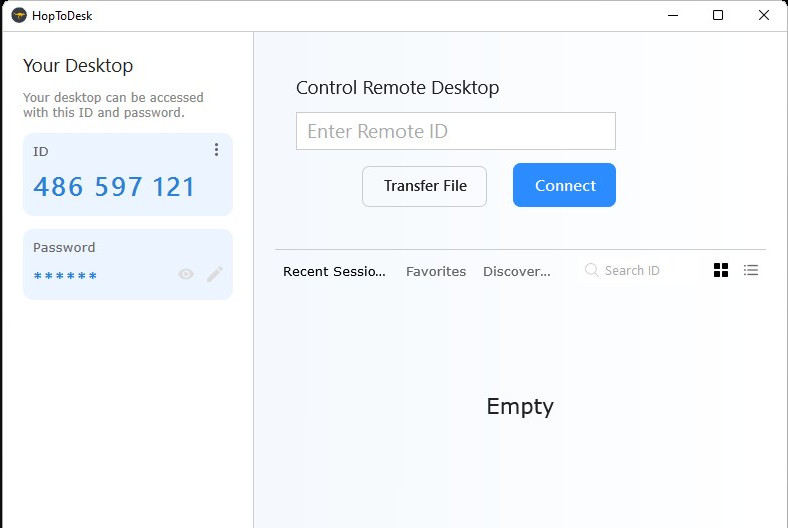The height and width of the screenshot is (528, 788).
Task: Minimize the HopToDesk window
Action: pyautogui.click(x=673, y=16)
